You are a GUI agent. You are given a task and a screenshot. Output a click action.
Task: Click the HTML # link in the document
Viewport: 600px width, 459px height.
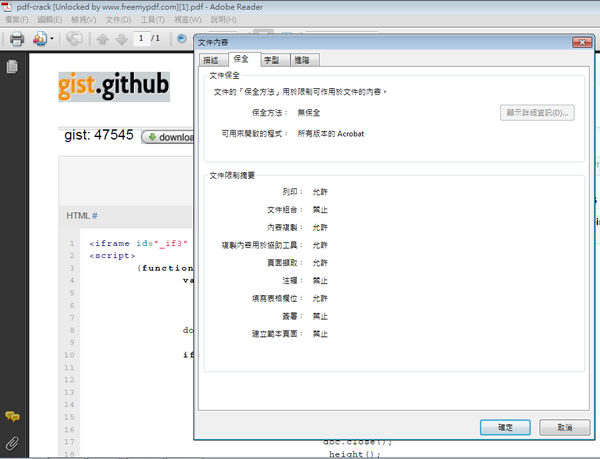pyautogui.click(x=82, y=216)
